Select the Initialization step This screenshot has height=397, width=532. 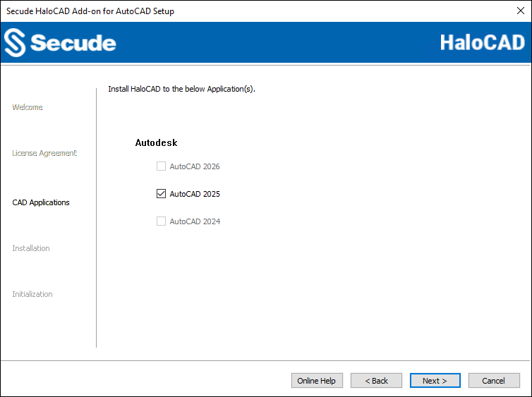(x=32, y=294)
